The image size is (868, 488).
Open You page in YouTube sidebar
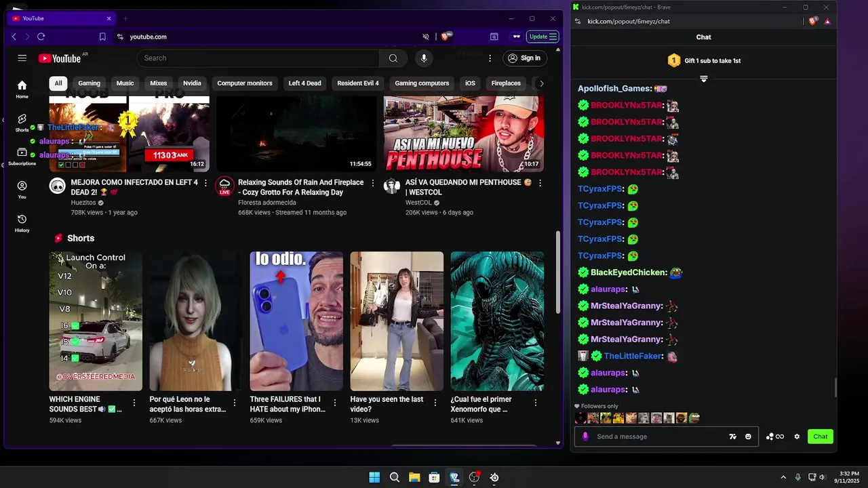pyautogui.click(x=22, y=190)
